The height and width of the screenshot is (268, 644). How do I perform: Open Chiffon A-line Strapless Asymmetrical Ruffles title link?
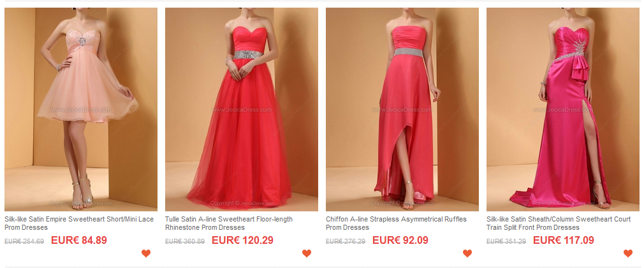pyautogui.click(x=397, y=223)
